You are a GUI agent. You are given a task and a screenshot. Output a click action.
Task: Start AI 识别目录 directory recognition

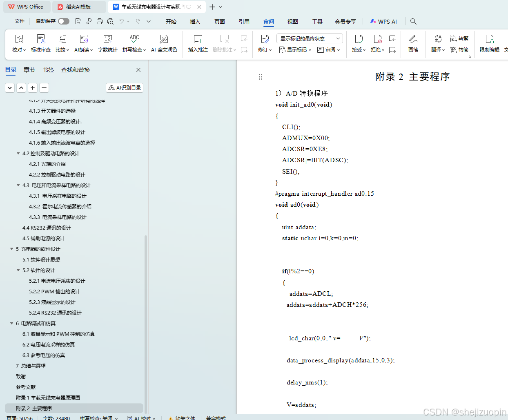[x=124, y=87]
